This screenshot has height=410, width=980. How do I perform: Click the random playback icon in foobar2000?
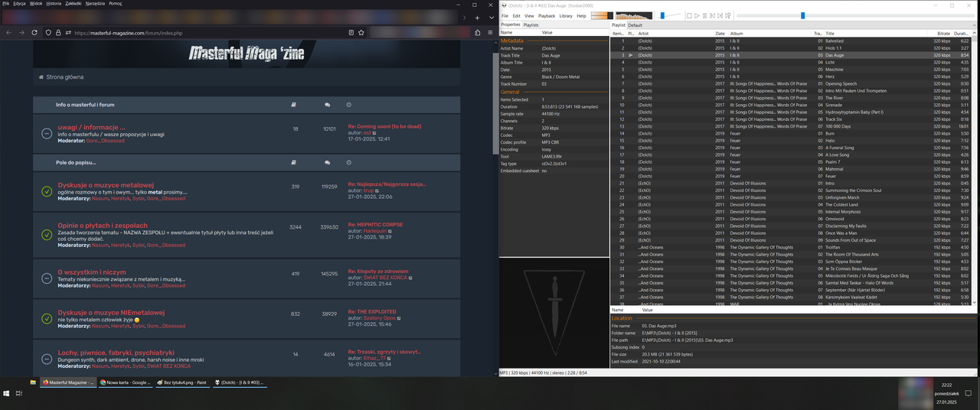click(x=728, y=15)
